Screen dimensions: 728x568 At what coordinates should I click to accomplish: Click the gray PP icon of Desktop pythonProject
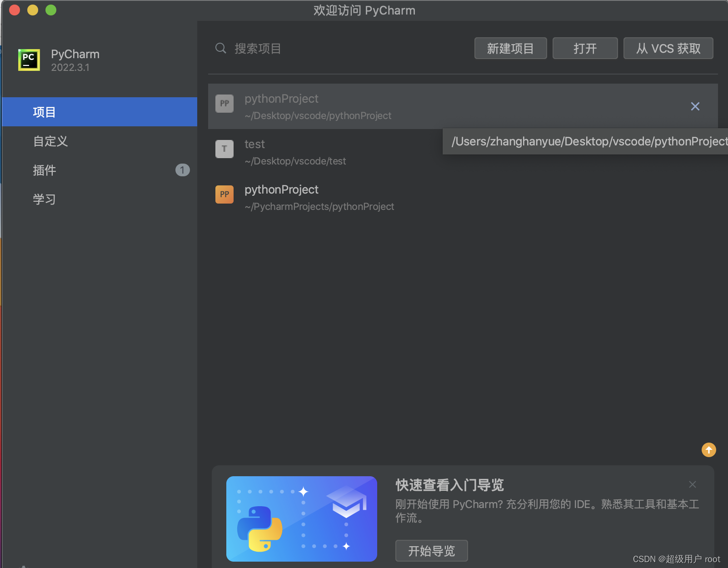pyautogui.click(x=224, y=104)
